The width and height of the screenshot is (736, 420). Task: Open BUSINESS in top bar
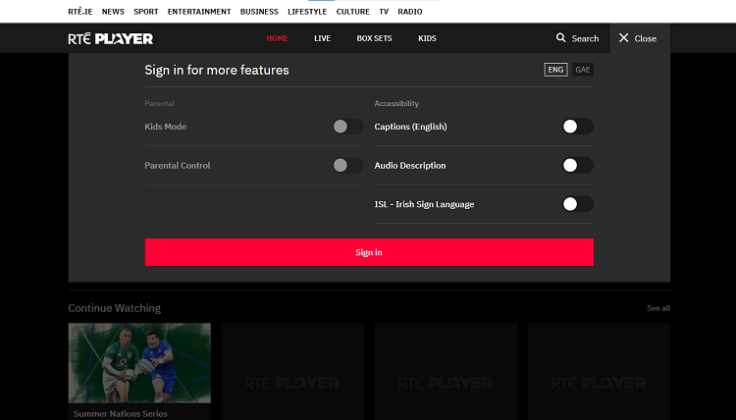259,12
